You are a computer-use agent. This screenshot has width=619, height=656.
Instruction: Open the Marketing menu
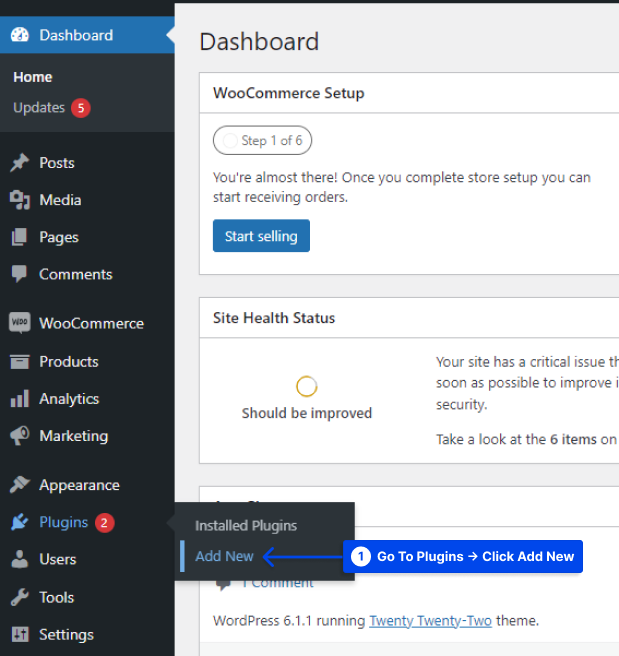(74, 436)
